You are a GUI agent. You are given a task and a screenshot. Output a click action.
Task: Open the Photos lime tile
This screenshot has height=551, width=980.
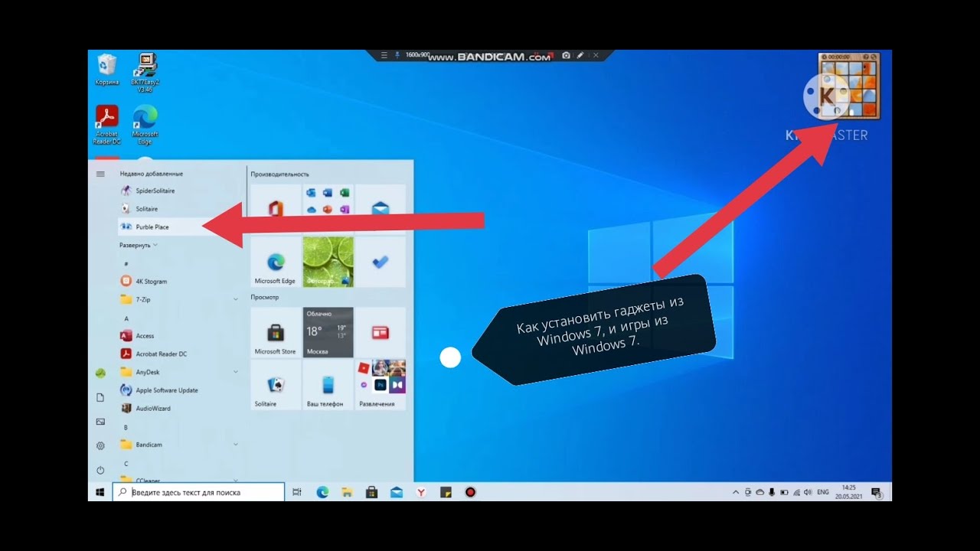pos(328,262)
